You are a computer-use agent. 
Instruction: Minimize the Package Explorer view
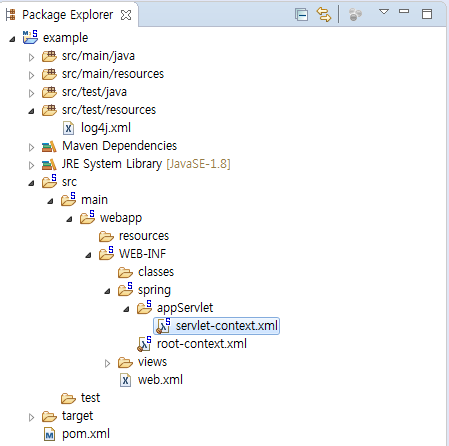[404, 11]
